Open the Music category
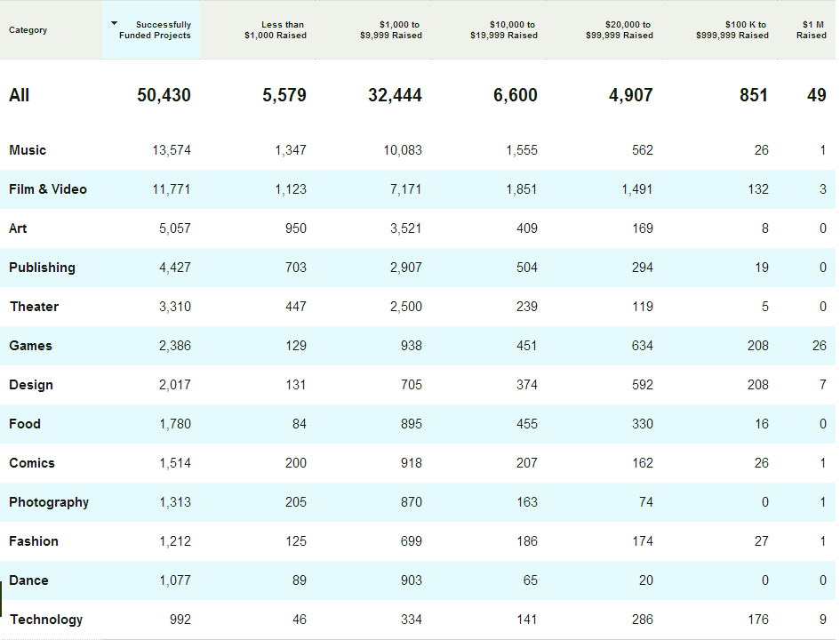Viewport: 840px width, 640px height. pos(28,150)
